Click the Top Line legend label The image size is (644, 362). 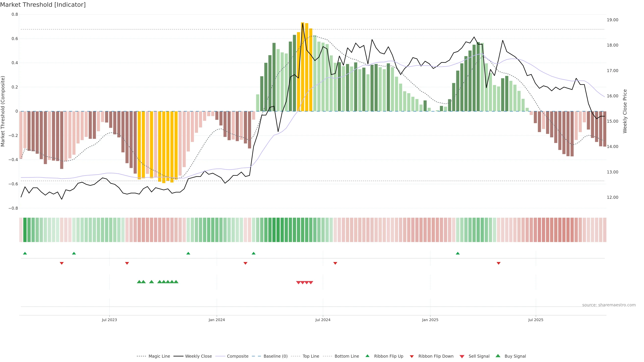coord(311,356)
